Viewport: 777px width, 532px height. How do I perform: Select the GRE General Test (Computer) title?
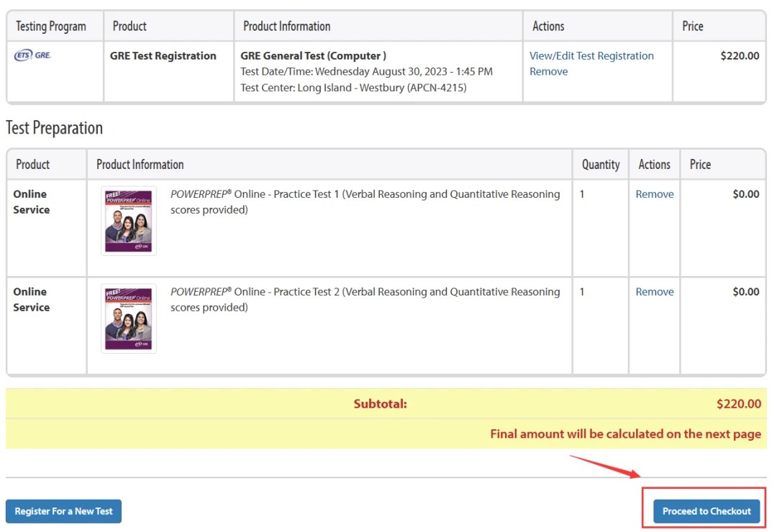point(313,56)
